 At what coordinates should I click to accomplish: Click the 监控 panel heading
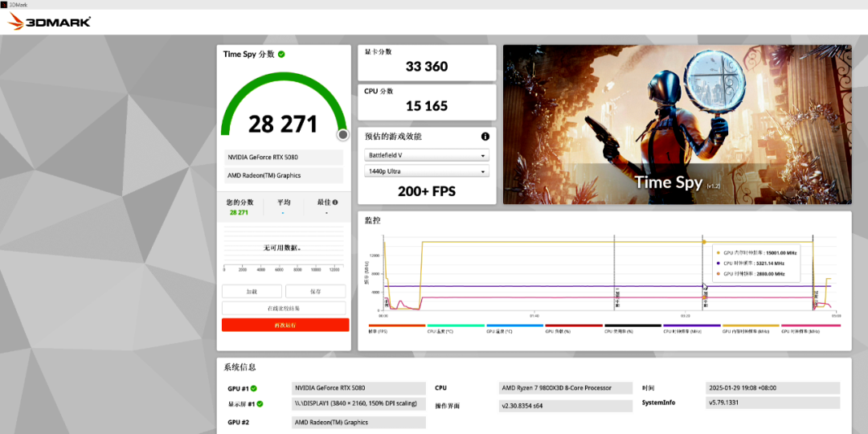373,220
